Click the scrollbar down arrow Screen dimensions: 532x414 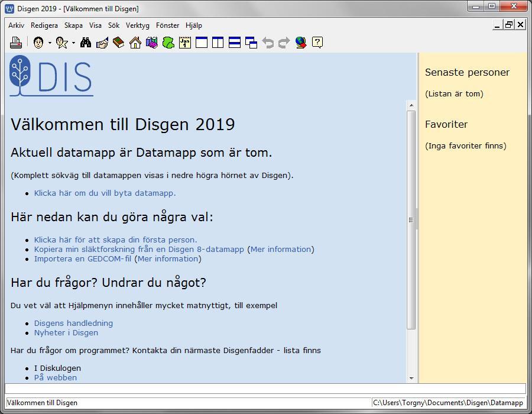pyautogui.click(x=411, y=379)
